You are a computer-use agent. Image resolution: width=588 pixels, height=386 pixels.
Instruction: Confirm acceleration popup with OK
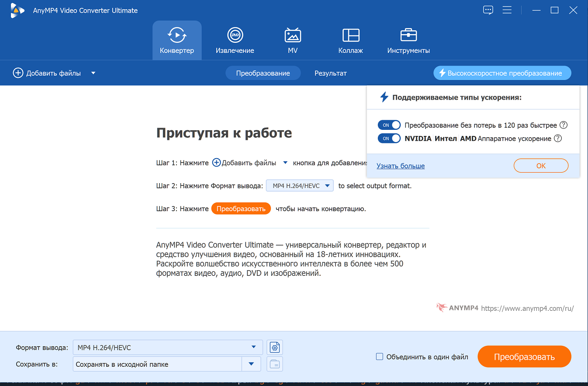pyautogui.click(x=541, y=166)
